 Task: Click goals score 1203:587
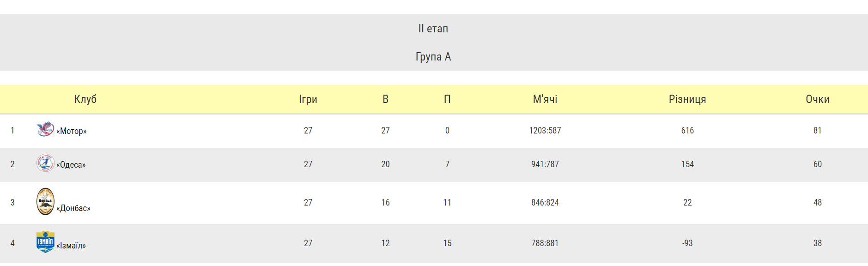pyautogui.click(x=545, y=131)
